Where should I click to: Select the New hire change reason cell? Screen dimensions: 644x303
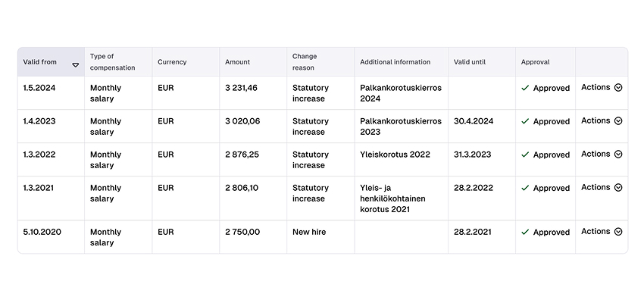[x=309, y=232]
